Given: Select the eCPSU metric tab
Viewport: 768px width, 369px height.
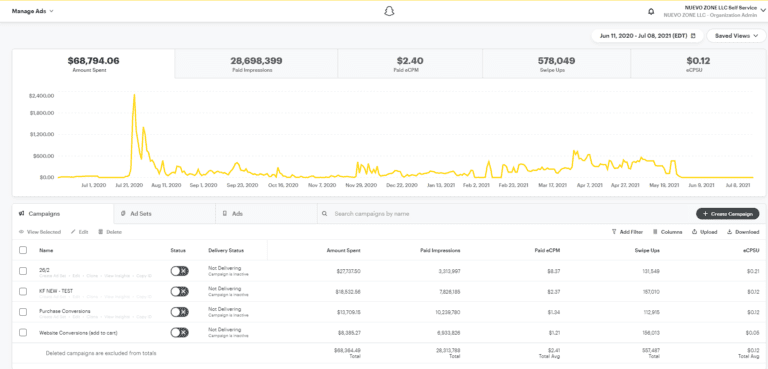Looking at the screenshot, I should tap(698, 64).
